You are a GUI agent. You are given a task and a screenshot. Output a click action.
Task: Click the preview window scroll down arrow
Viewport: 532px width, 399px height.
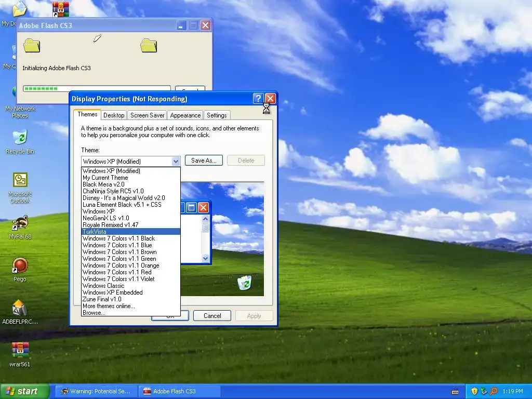click(205, 259)
